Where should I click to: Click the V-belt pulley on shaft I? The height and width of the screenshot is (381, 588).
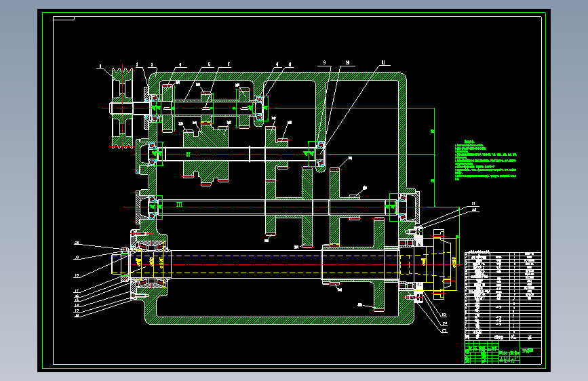coord(122,108)
